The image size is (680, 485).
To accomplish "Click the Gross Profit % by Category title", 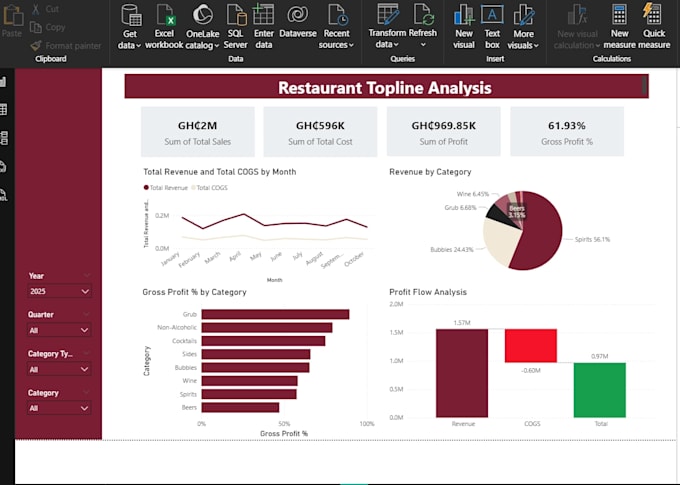I will click(x=194, y=292).
